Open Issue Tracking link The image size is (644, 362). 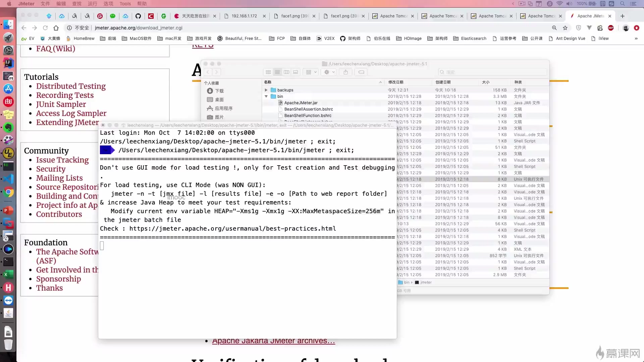click(x=62, y=160)
